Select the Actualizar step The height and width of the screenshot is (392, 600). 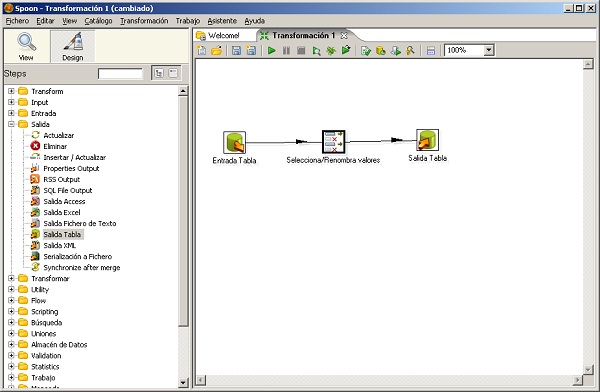coord(59,135)
